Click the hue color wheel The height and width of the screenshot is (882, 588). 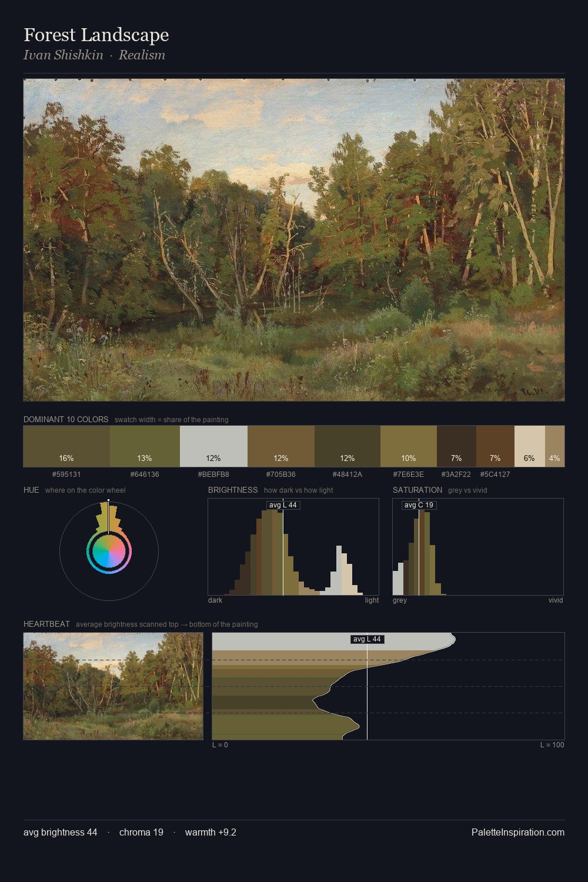(109, 551)
